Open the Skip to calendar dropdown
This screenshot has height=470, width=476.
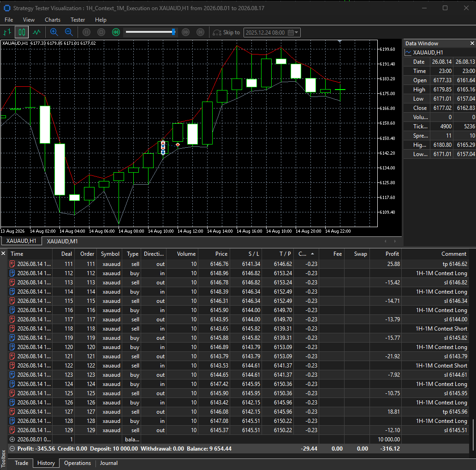point(293,32)
